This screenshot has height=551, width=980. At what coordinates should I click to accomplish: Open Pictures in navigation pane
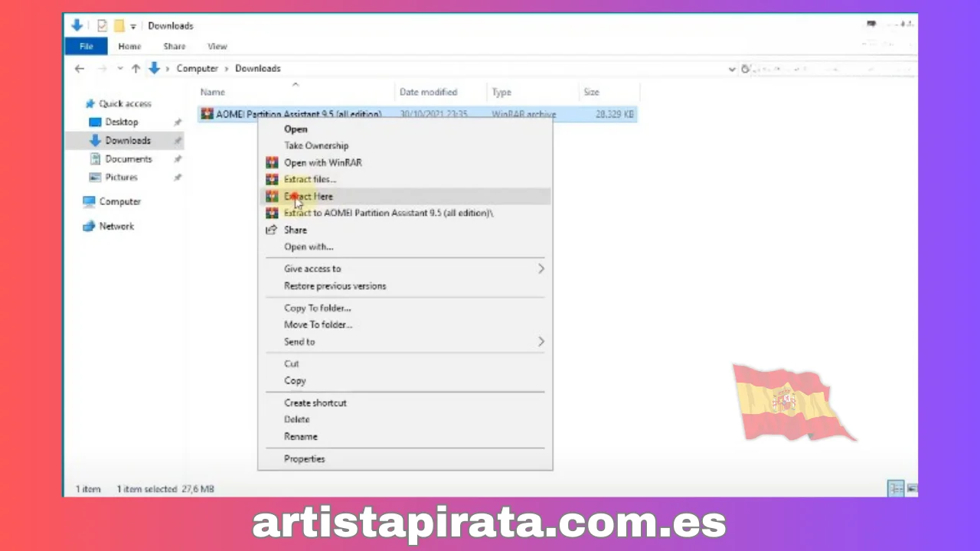pyautogui.click(x=114, y=177)
